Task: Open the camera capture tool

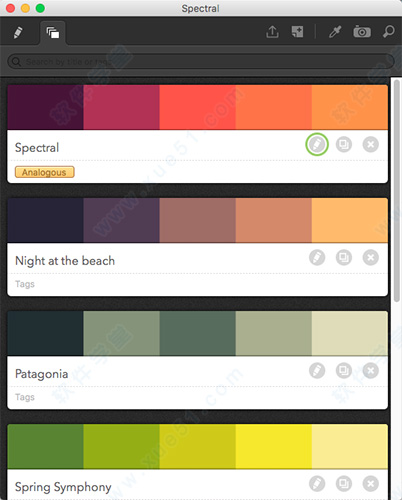Action: 362,32
